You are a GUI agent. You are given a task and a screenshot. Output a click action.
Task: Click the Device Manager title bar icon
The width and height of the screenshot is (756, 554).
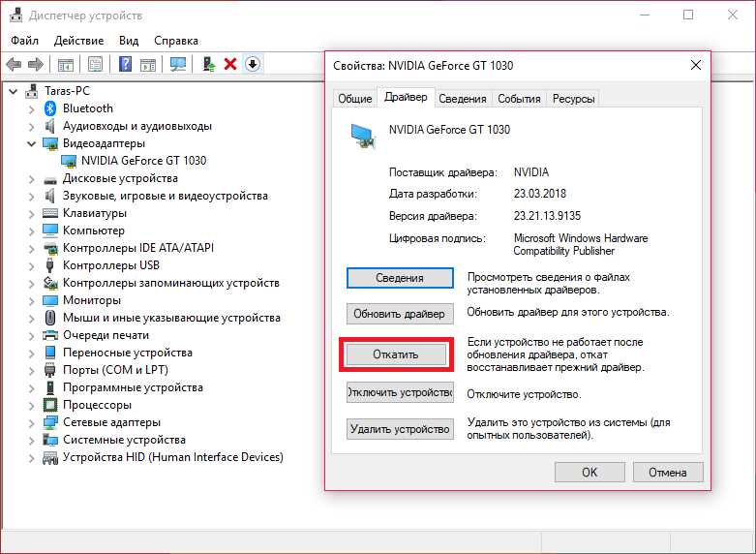coord(15,15)
